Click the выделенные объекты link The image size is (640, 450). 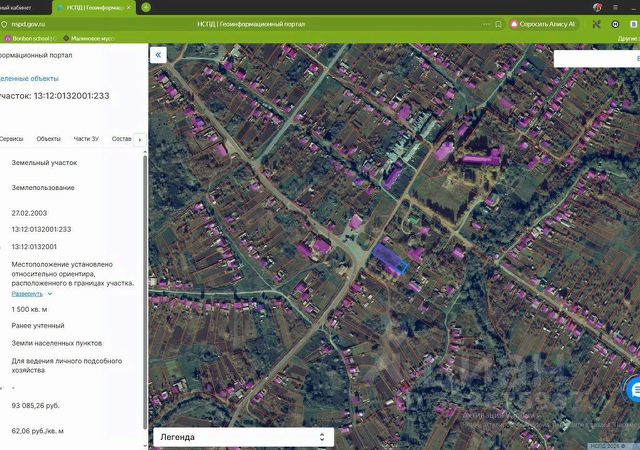click(29, 78)
